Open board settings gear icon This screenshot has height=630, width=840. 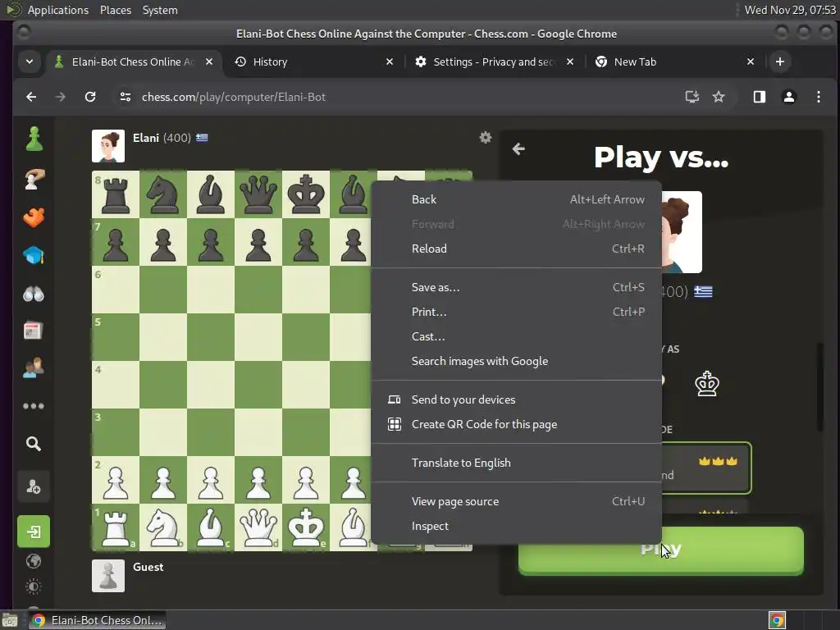486,138
